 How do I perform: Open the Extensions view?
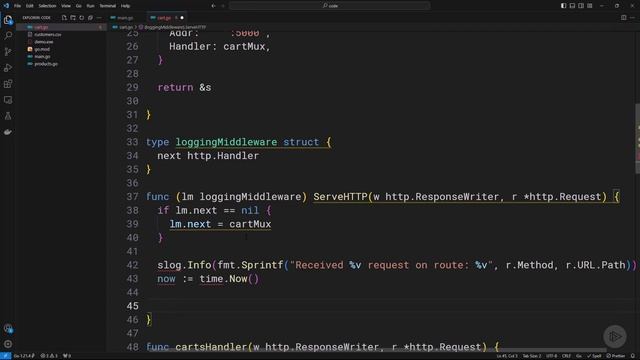coord(8,84)
